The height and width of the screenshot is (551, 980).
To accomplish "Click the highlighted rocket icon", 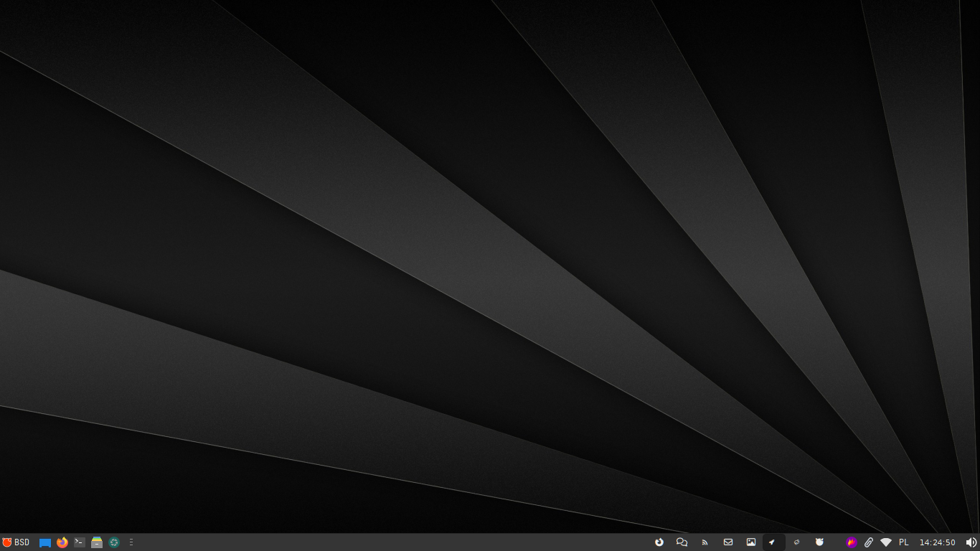I will (x=773, y=542).
